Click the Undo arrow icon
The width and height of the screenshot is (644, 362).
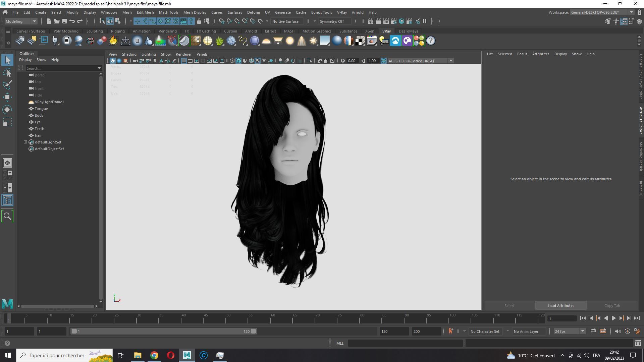coord(72,21)
